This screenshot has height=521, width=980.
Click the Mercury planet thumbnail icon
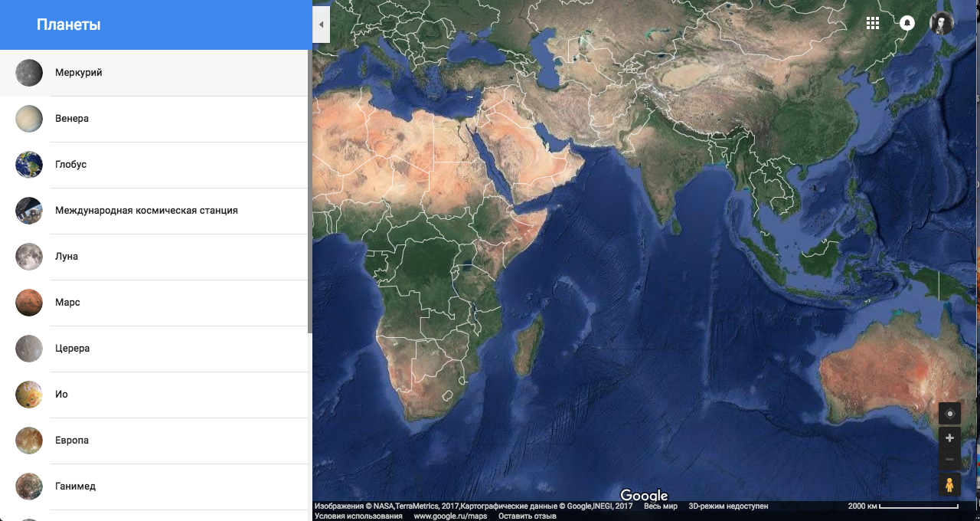pos(29,73)
